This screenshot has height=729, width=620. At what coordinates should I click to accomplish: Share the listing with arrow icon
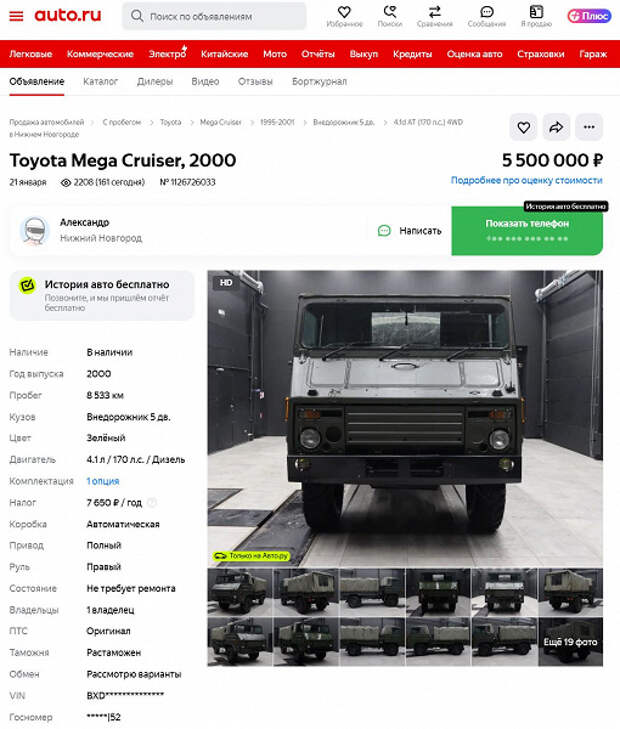pyautogui.click(x=556, y=127)
